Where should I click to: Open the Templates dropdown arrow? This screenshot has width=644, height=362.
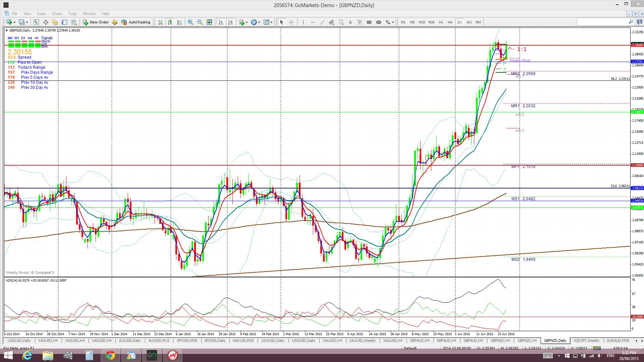tap(271, 22)
